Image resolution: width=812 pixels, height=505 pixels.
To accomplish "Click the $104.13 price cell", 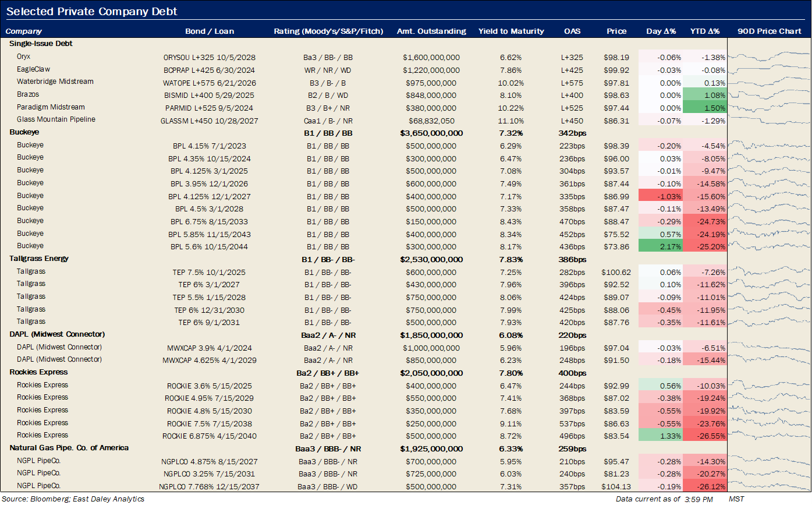I will point(616,486).
